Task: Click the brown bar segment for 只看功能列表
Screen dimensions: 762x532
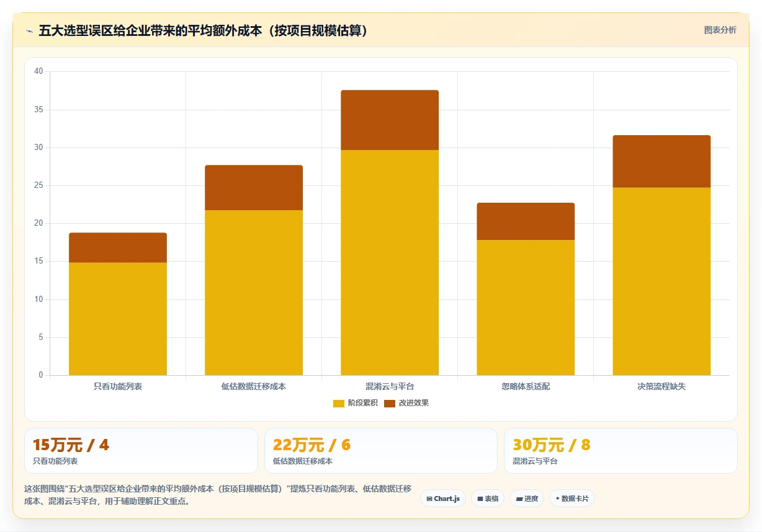Action: [x=118, y=247]
